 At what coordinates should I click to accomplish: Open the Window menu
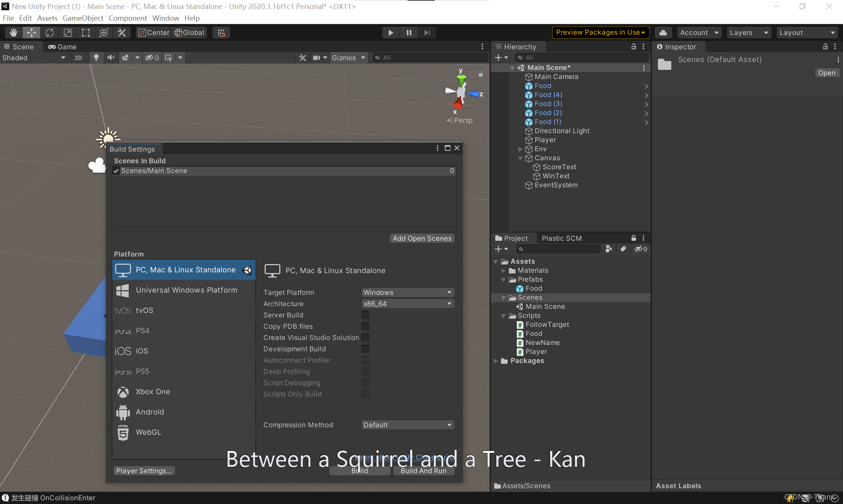(166, 18)
